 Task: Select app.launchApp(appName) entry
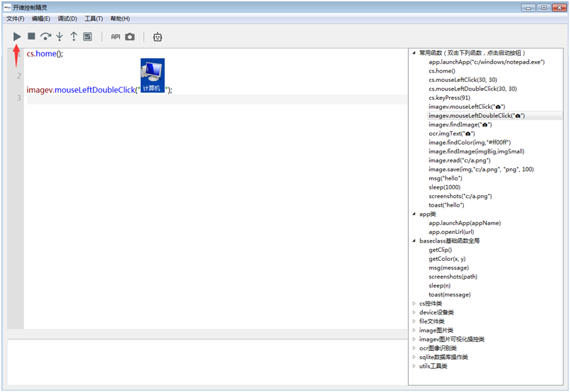[x=464, y=223]
